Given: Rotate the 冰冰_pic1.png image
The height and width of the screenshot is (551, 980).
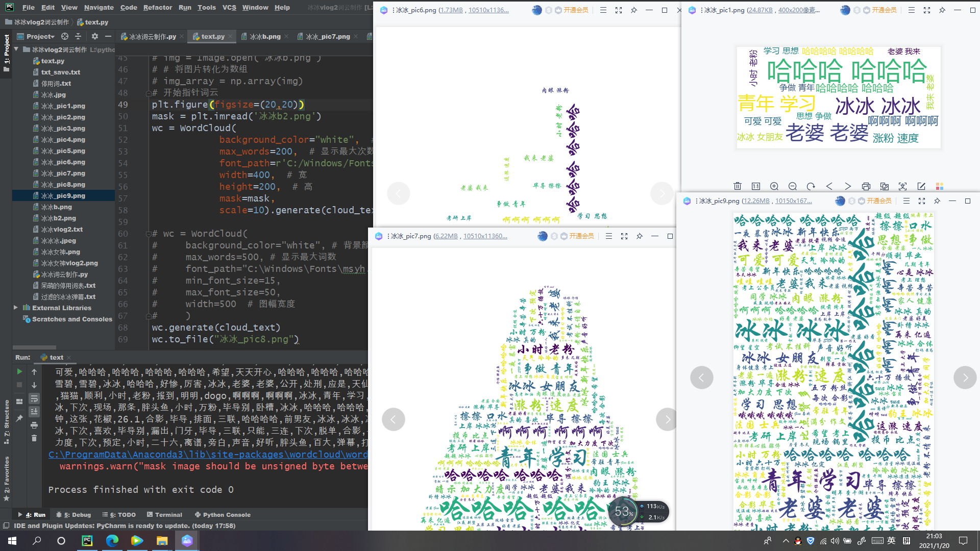Looking at the screenshot, I should [811, 186].
